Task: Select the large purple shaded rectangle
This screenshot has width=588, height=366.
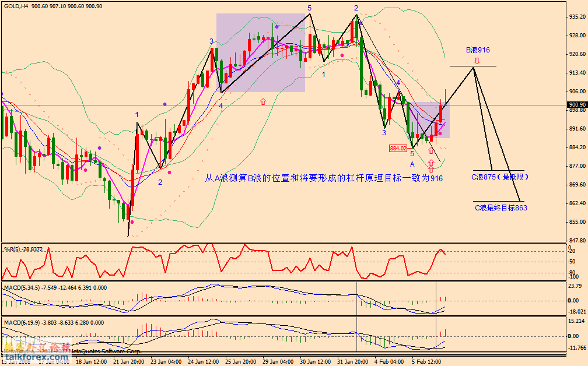Action: [x=260, y=52]
